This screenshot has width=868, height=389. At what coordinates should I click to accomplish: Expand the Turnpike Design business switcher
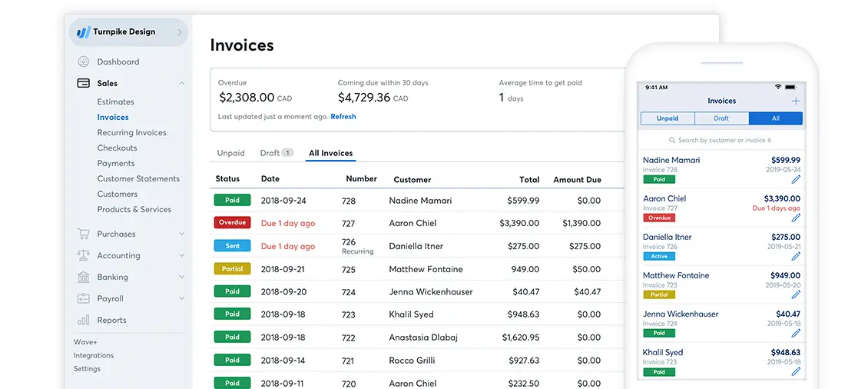180,32
